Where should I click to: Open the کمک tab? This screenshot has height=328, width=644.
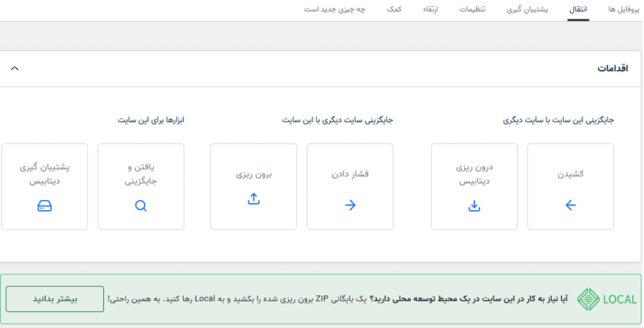394,9
